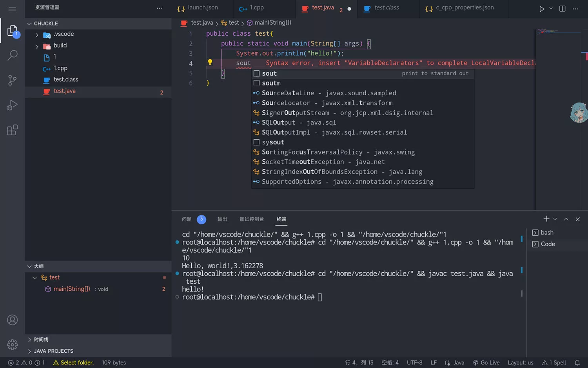Open the Explorer view in activity bar
The image size is (588, 368).
coord(13,31)
